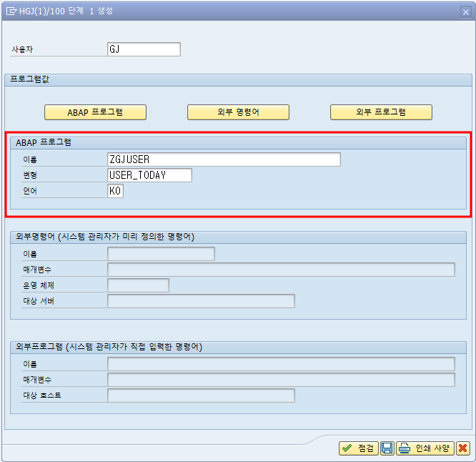Click the title text HGJ(1)/100 단계 1 생성
Viewport: 476px width, 462px height.
[x=66, y=11]
